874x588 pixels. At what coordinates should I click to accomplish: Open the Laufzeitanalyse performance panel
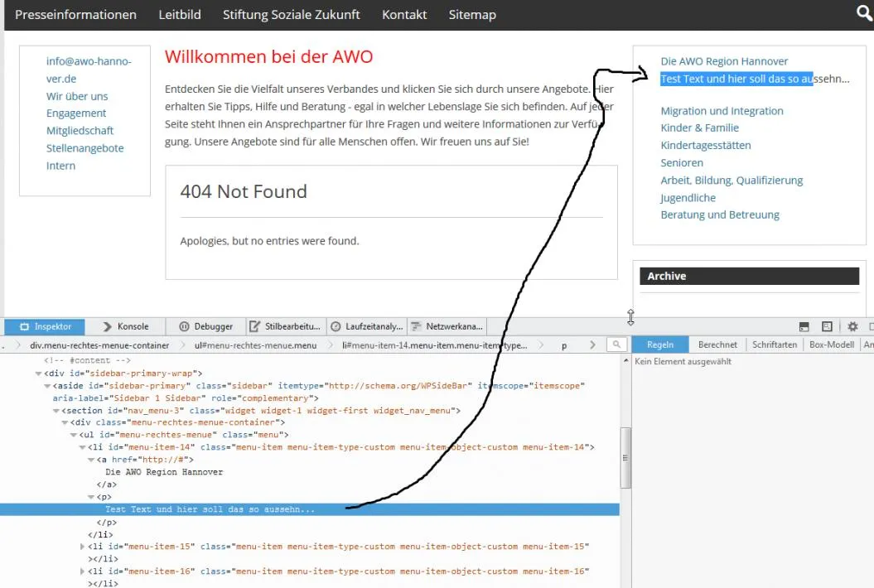(366, 326)
